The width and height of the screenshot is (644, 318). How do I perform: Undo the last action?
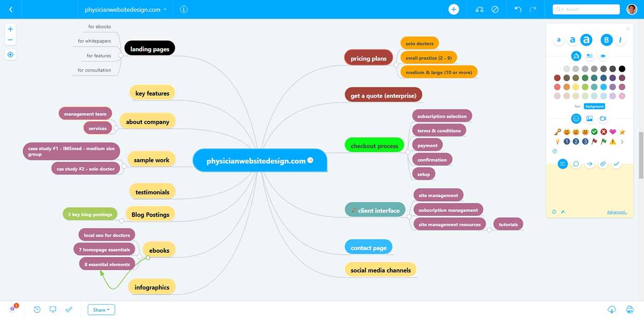pos(518,9)
